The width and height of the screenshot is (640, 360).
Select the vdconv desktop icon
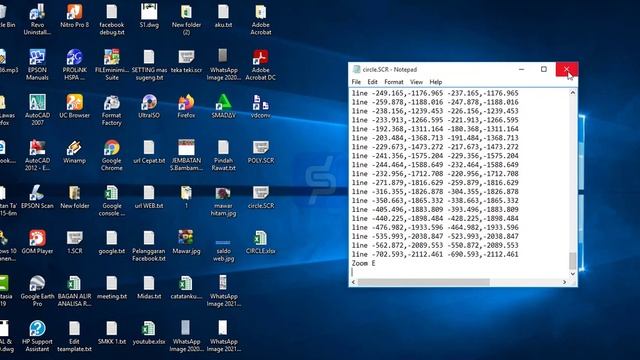(261, 107)
